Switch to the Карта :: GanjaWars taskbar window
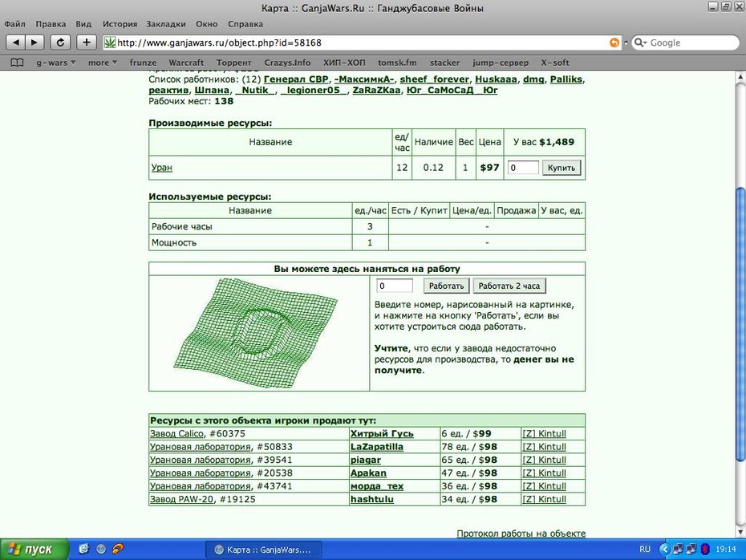The height and width of the screenshot is (560, 746). [x=264, y=550]
